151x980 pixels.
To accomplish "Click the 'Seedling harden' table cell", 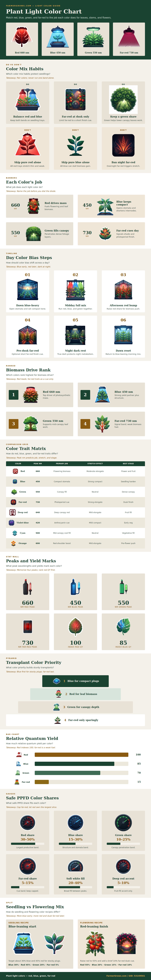I will pos(128,482).
